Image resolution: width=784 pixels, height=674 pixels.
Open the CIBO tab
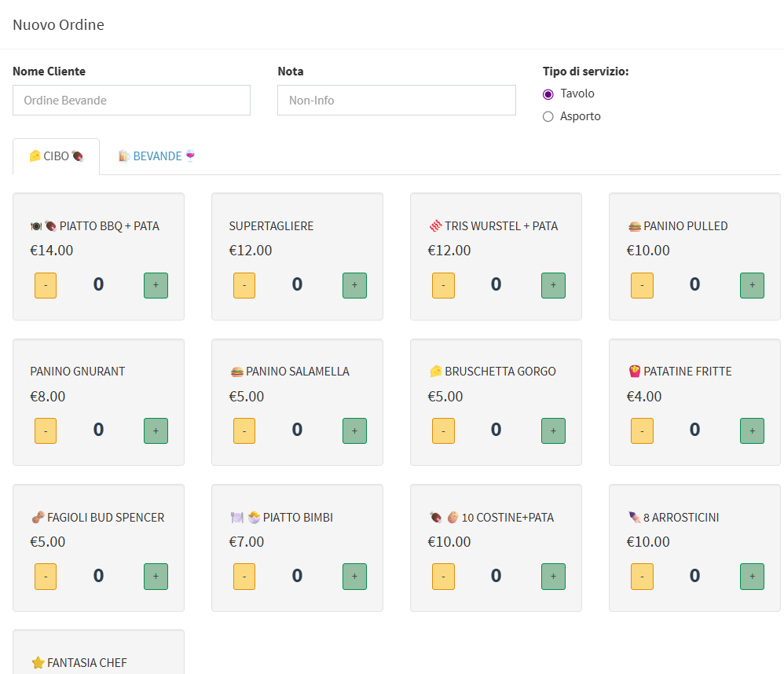point(56,156)
